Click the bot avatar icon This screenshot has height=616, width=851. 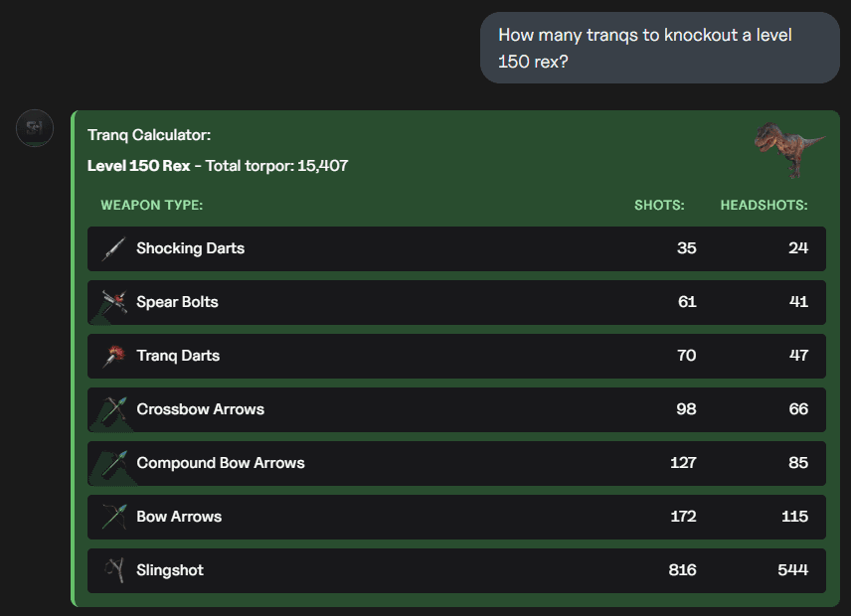click(35, 128)
